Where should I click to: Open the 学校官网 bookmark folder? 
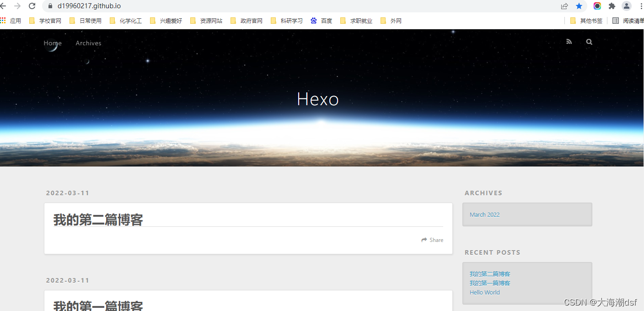[x=45, y=21]
